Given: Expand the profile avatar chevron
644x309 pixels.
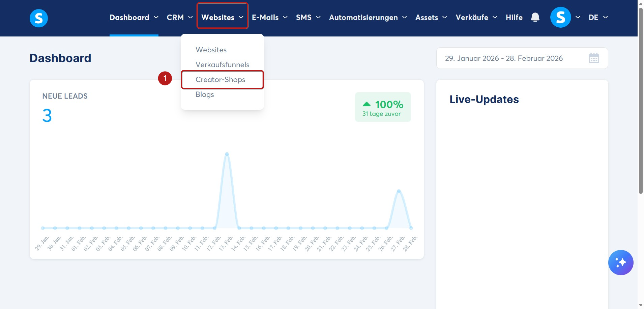Looking at the screenshot, I should (x=578, y=17).
